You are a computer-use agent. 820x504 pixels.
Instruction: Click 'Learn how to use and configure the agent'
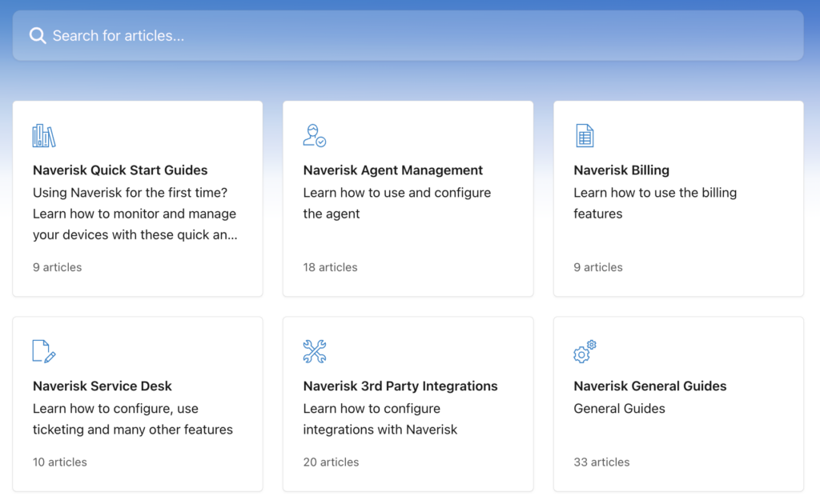(397, 203)
